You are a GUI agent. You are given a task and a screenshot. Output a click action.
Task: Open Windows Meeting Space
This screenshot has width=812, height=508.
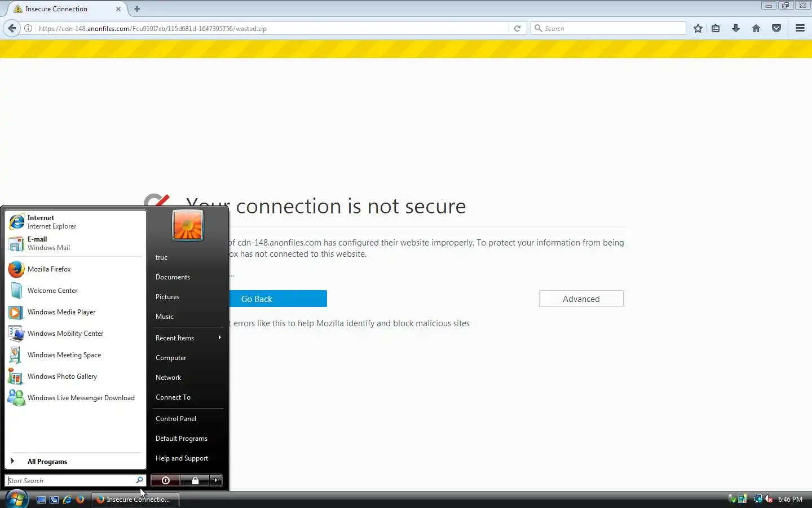tap(76, 355)
